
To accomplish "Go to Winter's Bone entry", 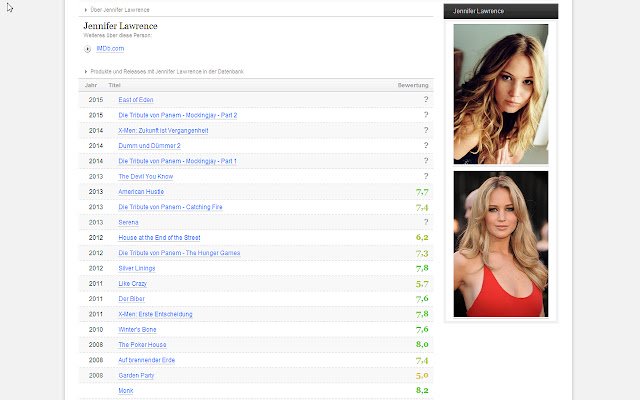I will click(x=138, y=329).
